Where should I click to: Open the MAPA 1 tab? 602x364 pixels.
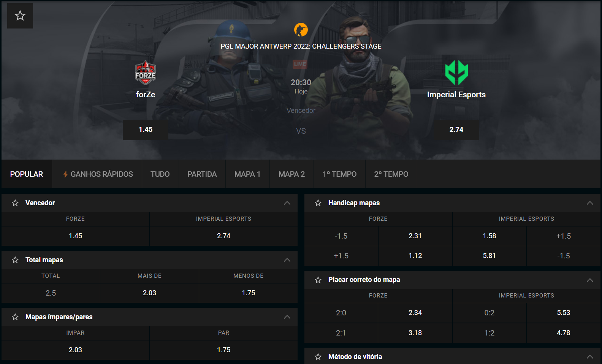coord(247,174)
